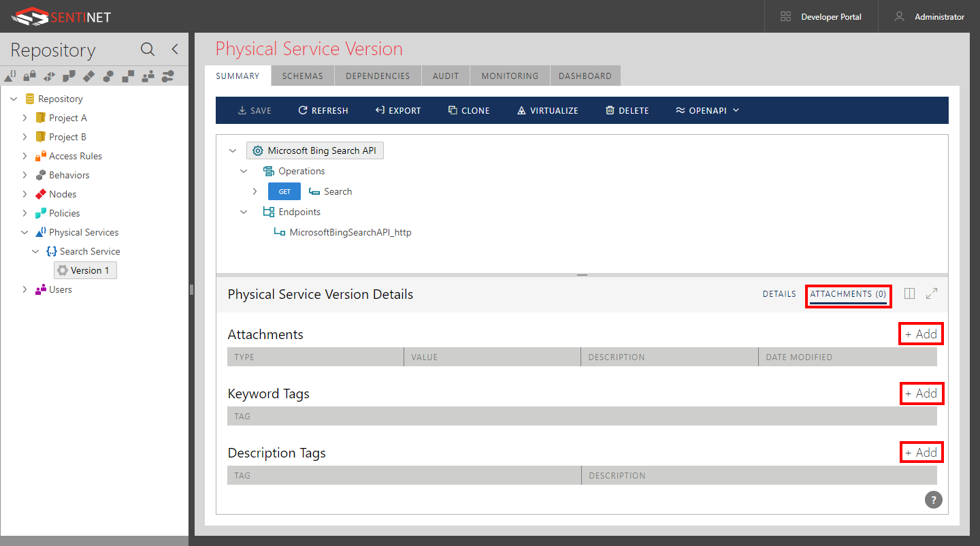
Task: Click the double padlock access rules filter icon
Action: point(30,76)
